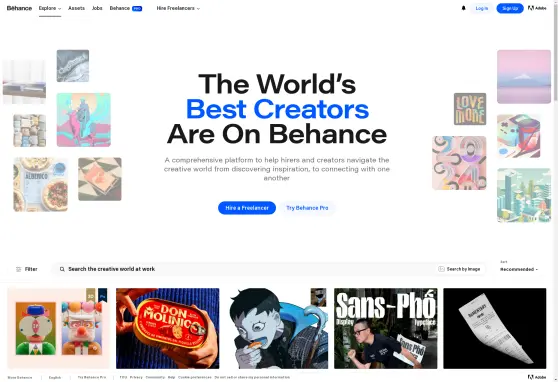
Task: Click the Try Behance Pro button
Action: point(307,208)
